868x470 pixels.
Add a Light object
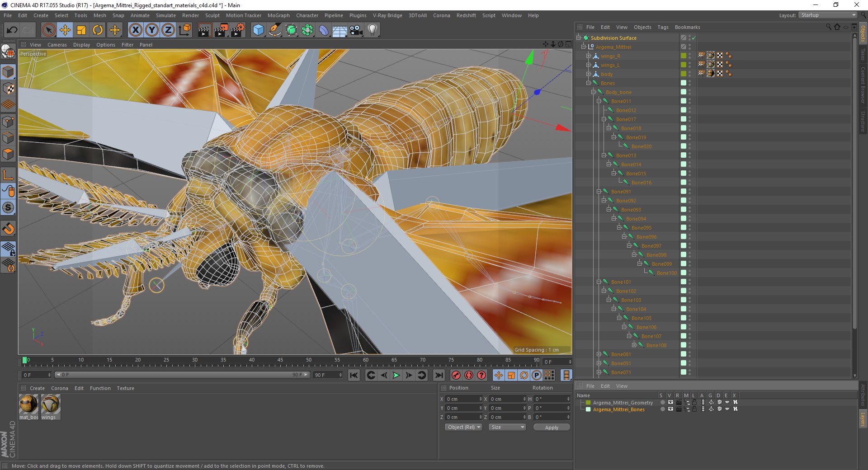pos(373,30)
